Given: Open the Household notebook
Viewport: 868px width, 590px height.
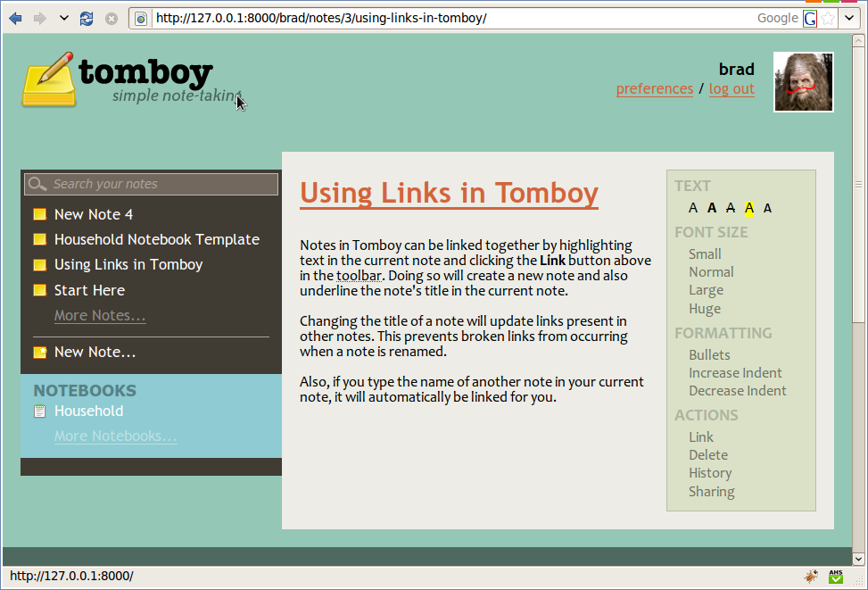Looking at the screenshot, I should click(88, 411).
